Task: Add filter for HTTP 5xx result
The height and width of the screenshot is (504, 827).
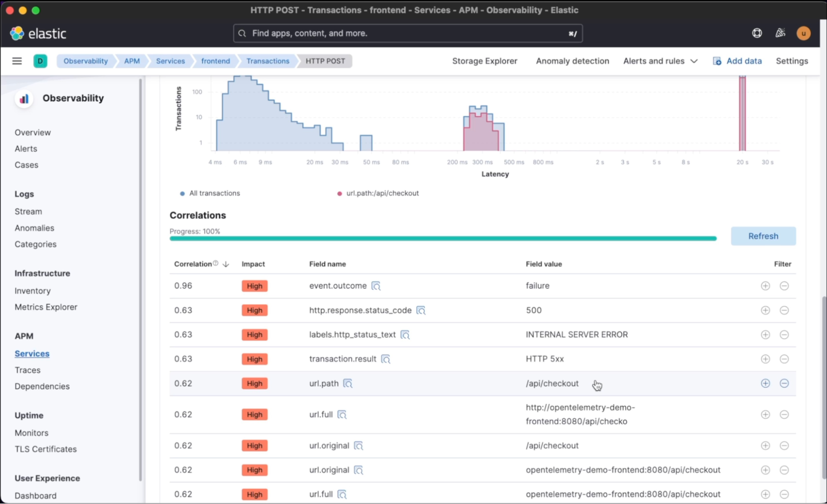Action: [x=765, y=359]
